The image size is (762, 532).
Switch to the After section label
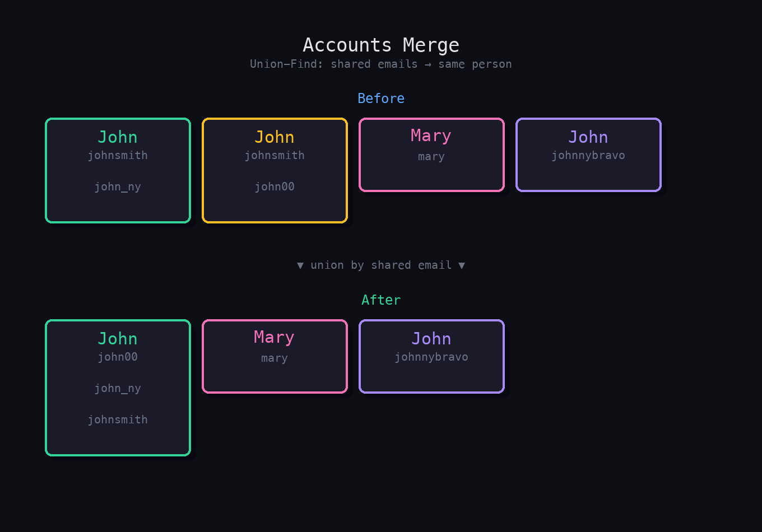[x=381, y=300]
